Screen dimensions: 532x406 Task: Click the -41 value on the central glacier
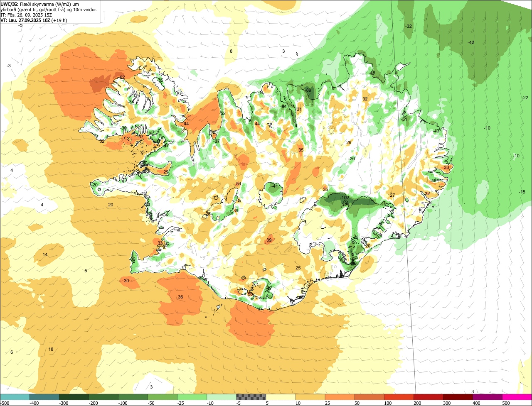(x=275, y=186)
